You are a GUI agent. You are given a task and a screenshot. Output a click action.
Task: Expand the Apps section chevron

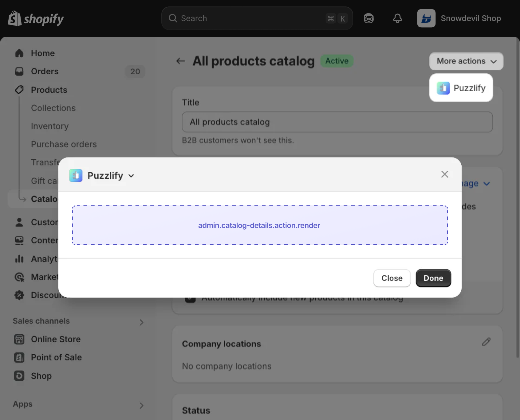(x=141, y=406)
